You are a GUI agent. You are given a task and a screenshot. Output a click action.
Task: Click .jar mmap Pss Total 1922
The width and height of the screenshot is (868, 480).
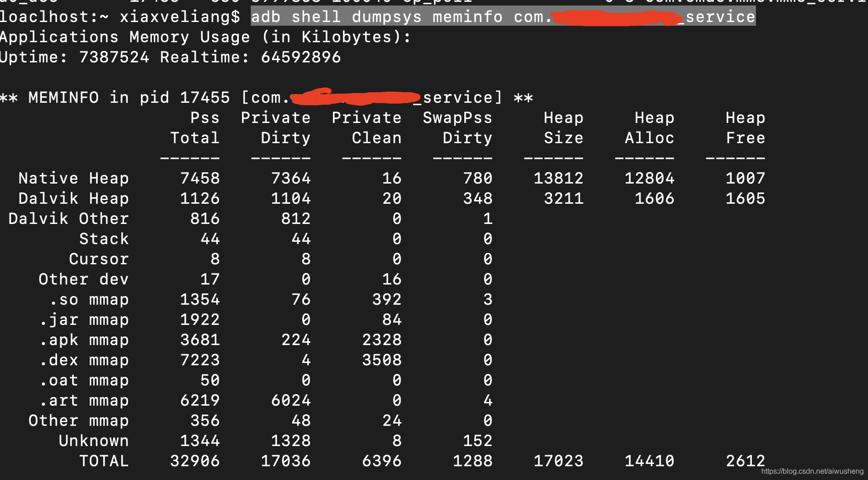200,320
